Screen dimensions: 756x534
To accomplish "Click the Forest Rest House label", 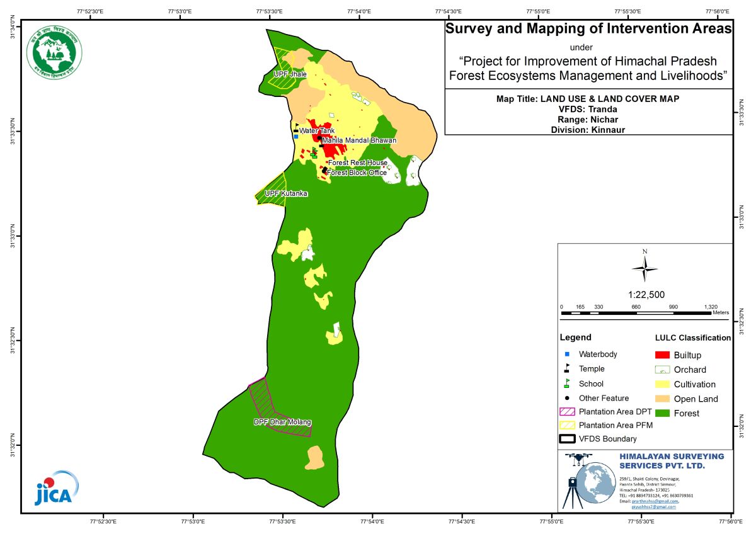I will (x=358, y=162).
